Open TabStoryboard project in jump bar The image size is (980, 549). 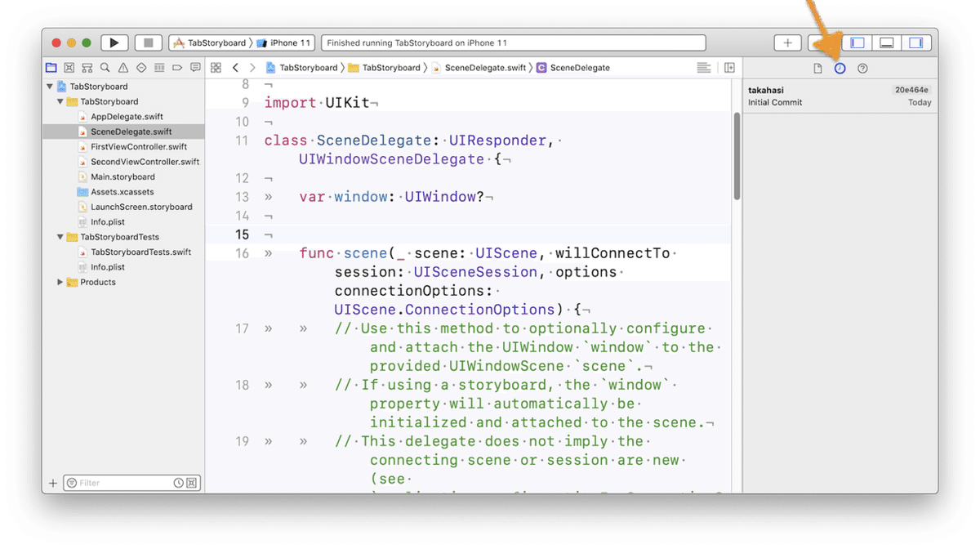(301, 68)
